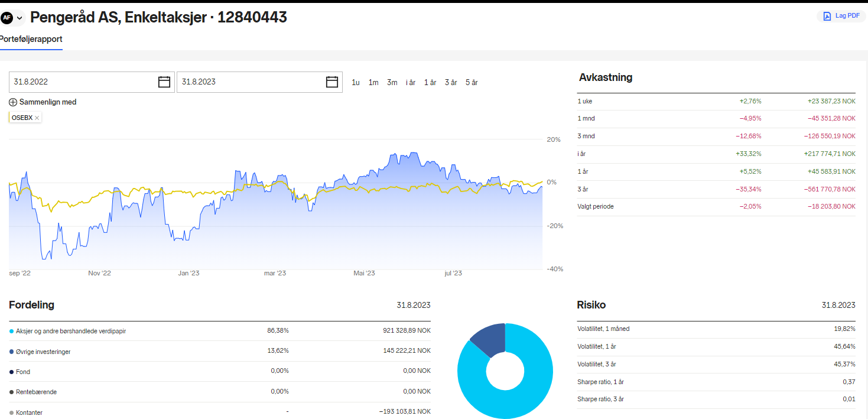Select the 'i år' time range
Screen dimensions: 868x419
tap(411, 83)
